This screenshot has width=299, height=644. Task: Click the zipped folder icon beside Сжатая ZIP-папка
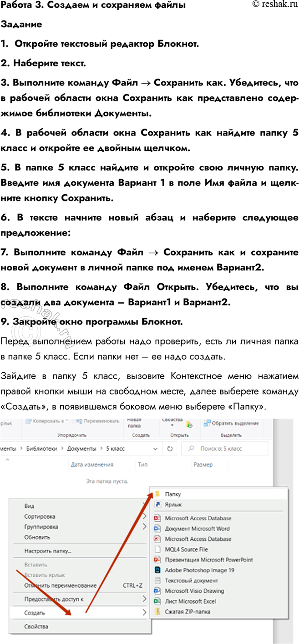click(x=157, y=612)
